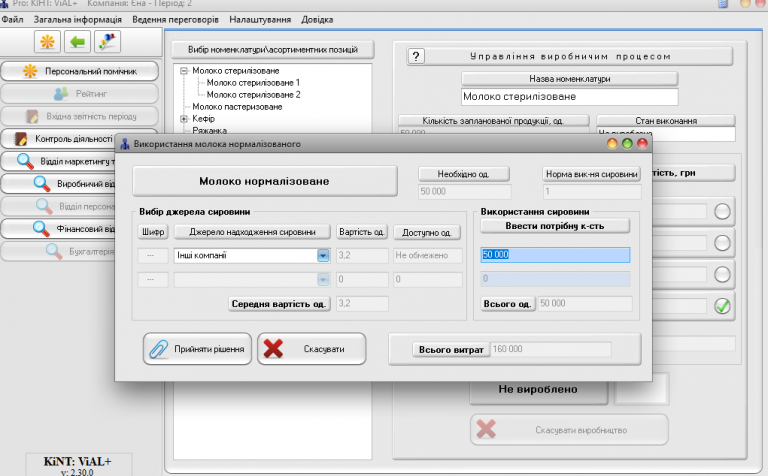Click the Бухгалтерія magnifier icon
768x476 pixels.
53,251
